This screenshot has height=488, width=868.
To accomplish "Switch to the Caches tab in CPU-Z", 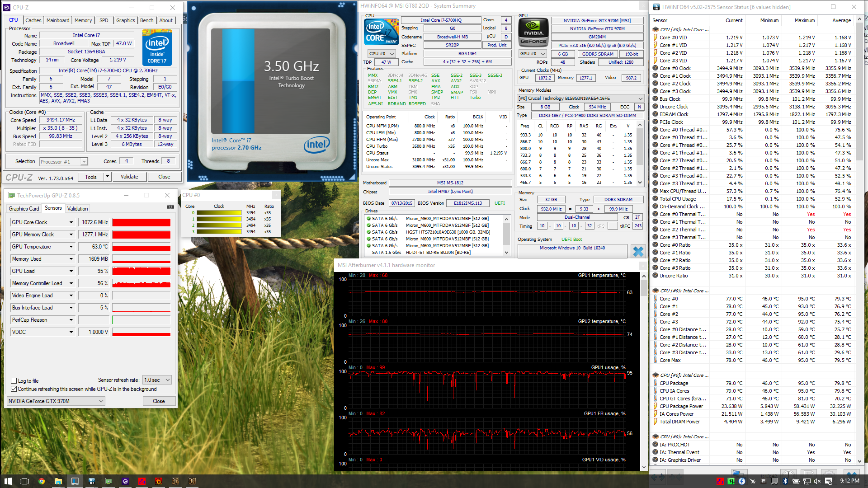I will [x=33, y=20].
